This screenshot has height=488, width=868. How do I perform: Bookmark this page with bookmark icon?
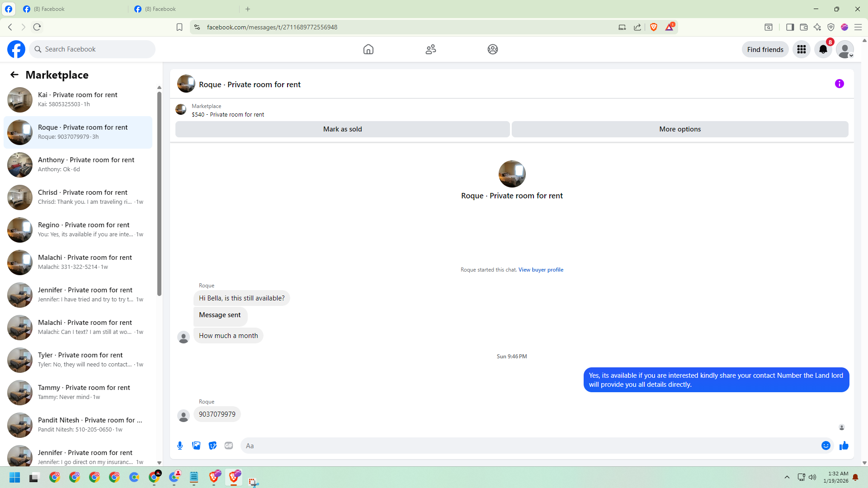coord(179,27)
